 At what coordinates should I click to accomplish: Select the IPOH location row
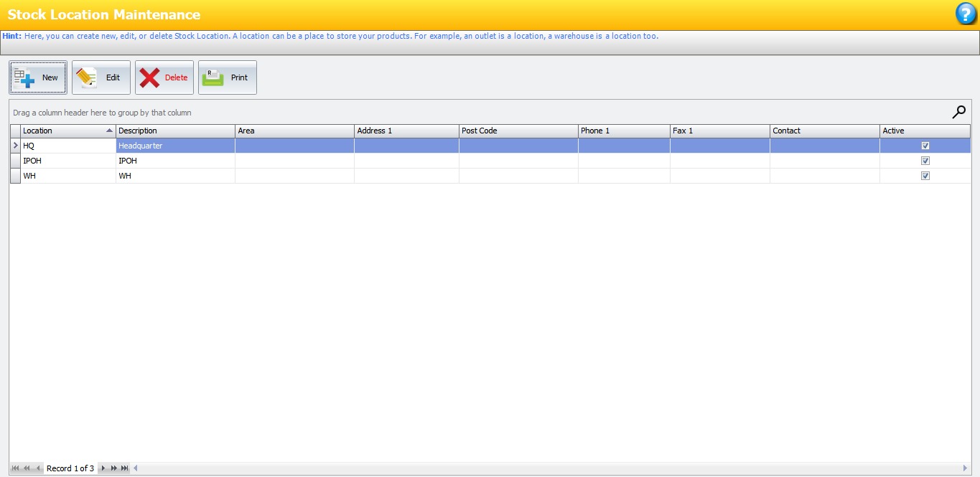point(68,161)
